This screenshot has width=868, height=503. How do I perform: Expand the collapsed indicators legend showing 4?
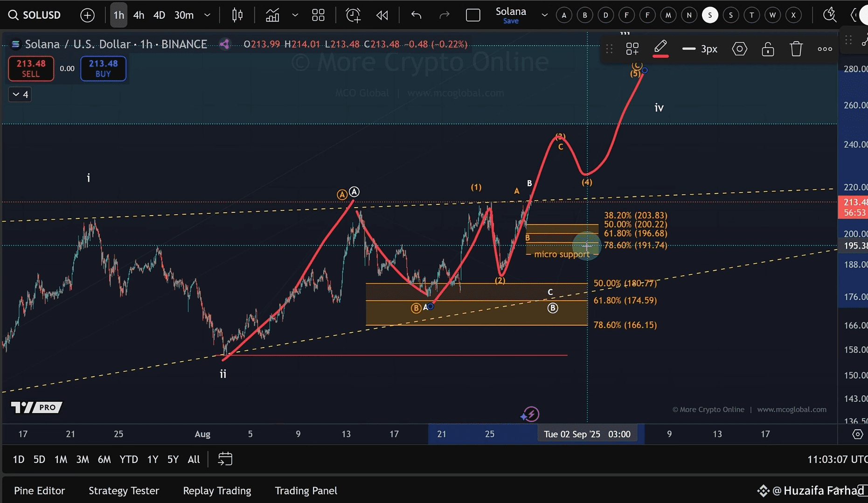pyautogui.click(x=20, y=94)
